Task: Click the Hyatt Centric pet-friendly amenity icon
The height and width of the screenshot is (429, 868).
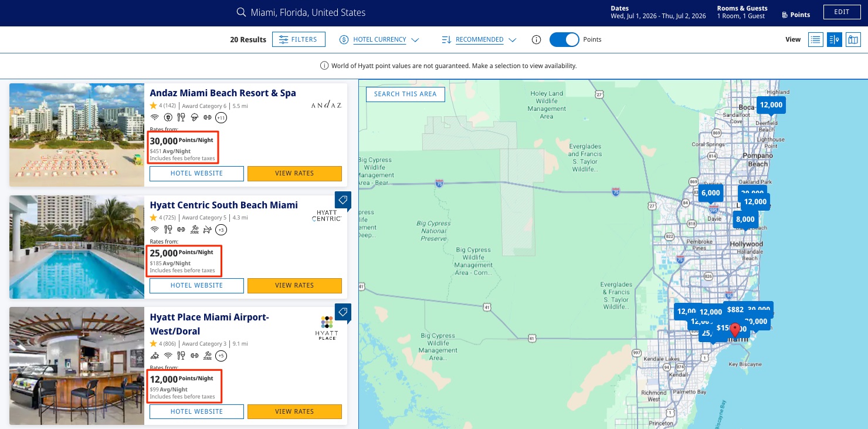Action: [x=207, y=229]
